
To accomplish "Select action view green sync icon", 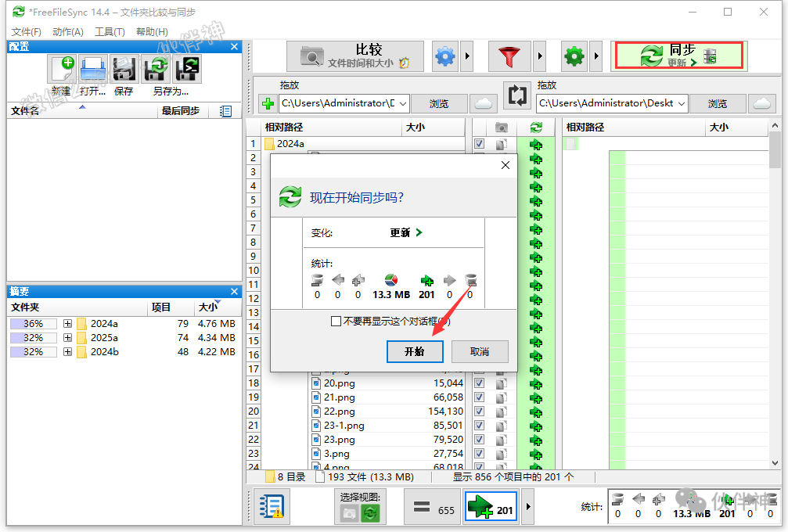I will [x=370, y=513].
